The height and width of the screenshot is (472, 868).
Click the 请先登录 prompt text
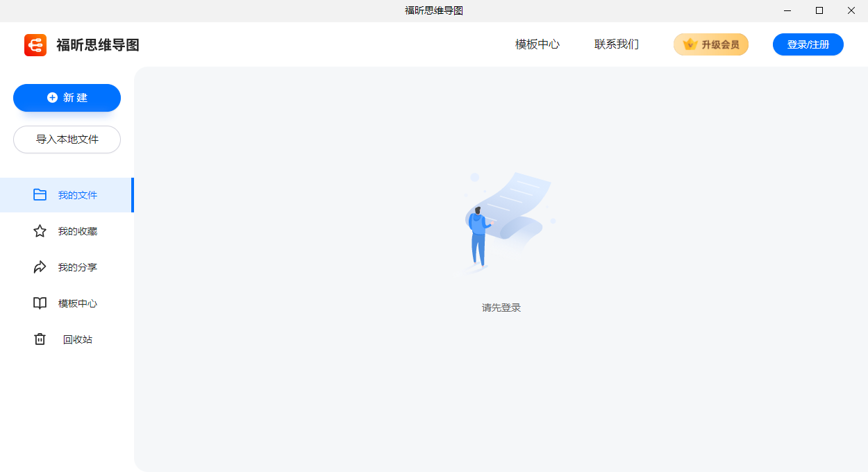(x=501, y=307)
